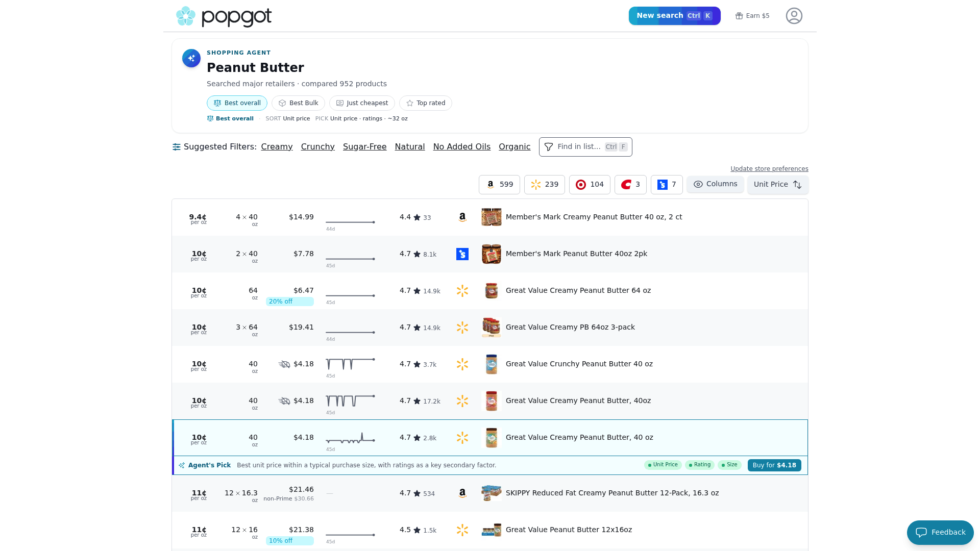Click the $19.41 price cell

tap(301, 328)
